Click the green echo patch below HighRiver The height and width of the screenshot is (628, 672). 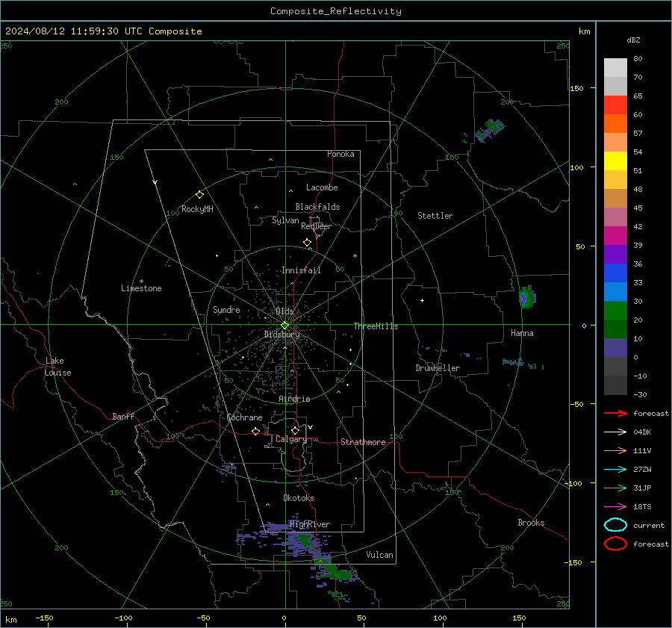305,540
